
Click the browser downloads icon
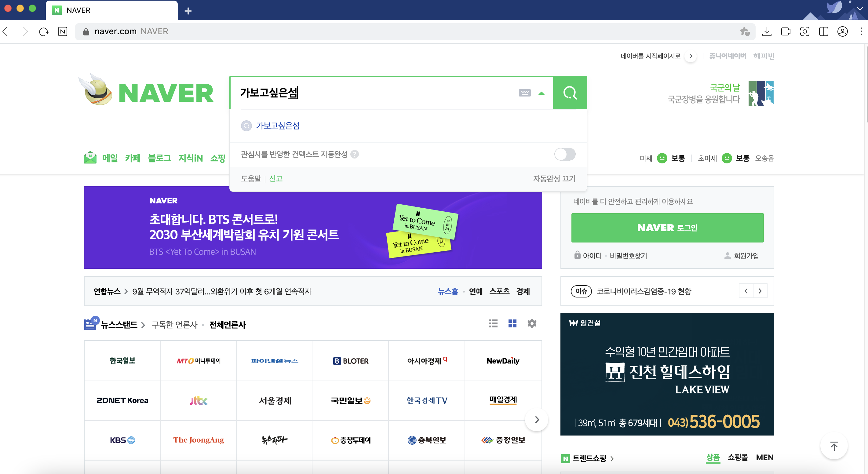[767, 31]
